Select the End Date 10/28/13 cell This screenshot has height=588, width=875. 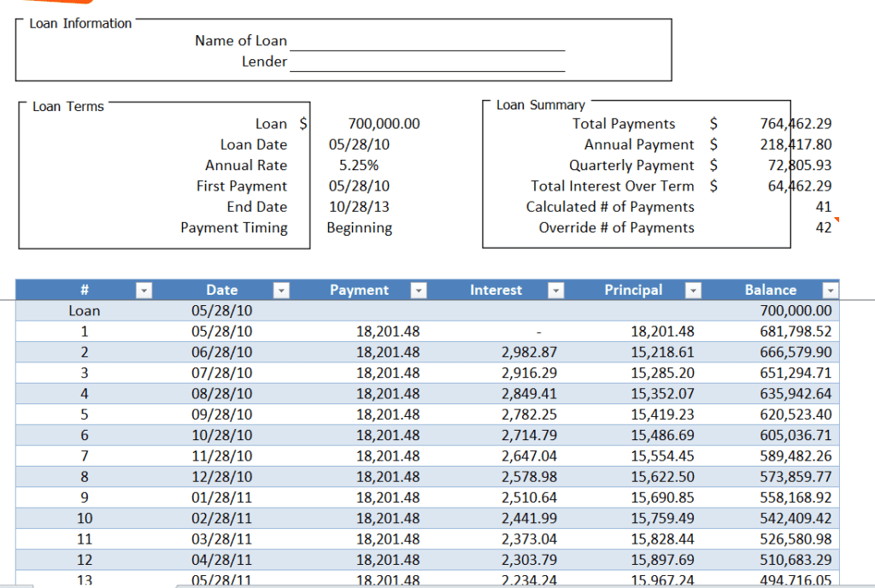tap(359, 207)
